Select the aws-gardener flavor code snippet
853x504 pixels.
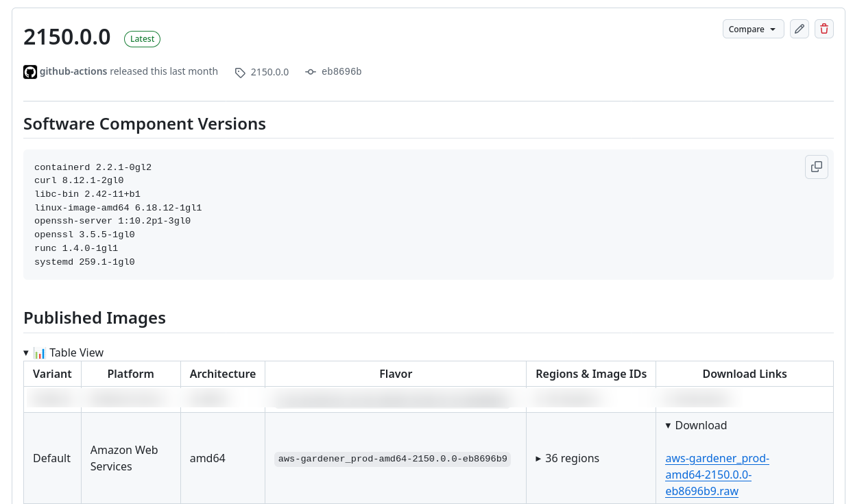pos(392,459)
